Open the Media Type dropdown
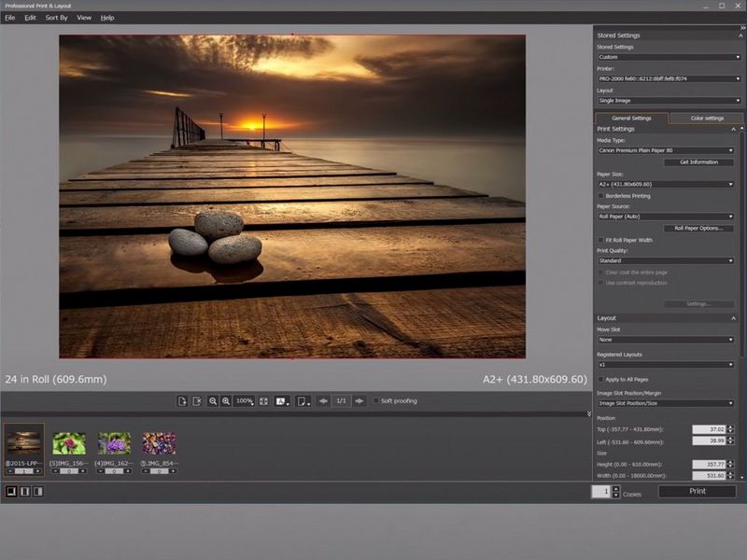The image size is (747, 560). 665,150
